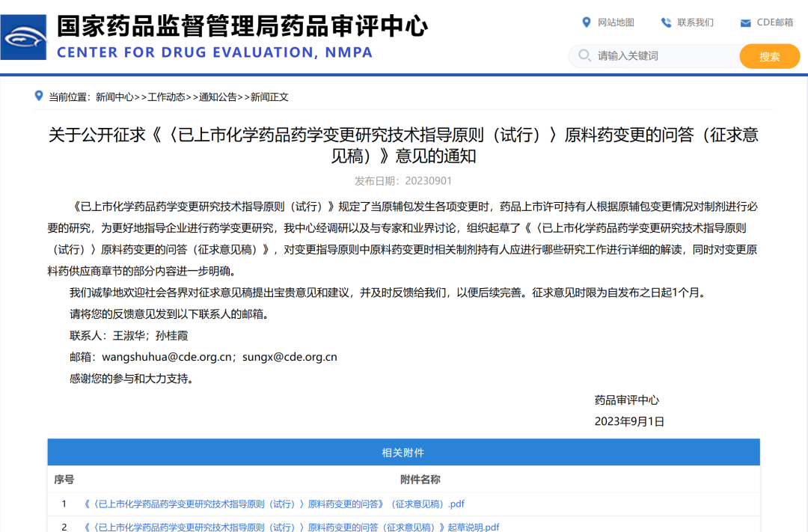Click row number 1 in attachments table
Image resolution: width=808 pixels, height=532 pixels.
click(64, 504)
